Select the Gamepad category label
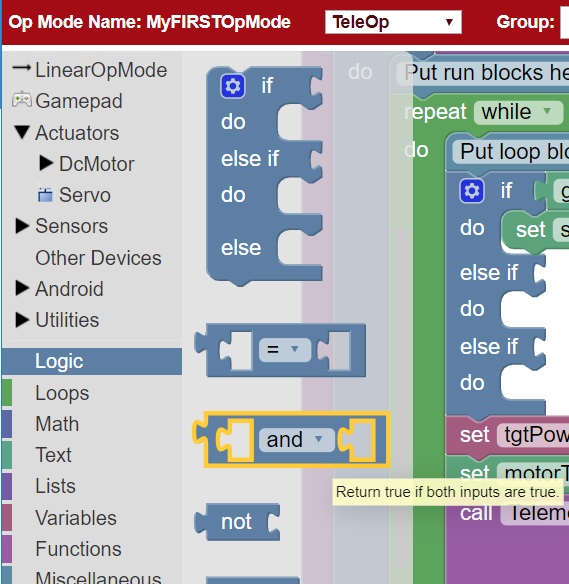 [x=79, y=101]
